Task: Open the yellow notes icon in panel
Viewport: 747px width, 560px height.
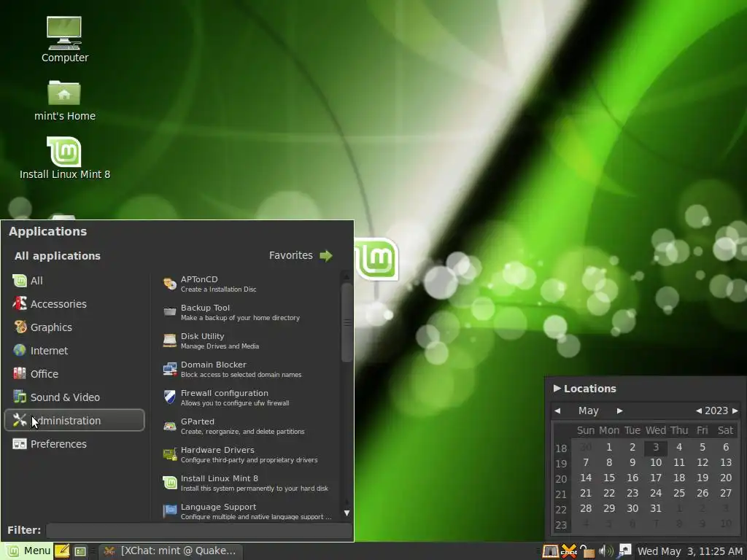Action: pos(62,551)
